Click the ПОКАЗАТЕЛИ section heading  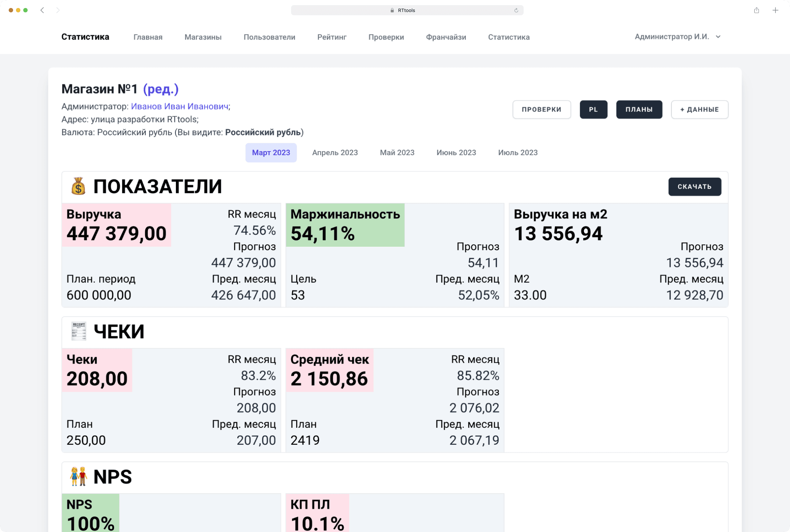point(157,186)
